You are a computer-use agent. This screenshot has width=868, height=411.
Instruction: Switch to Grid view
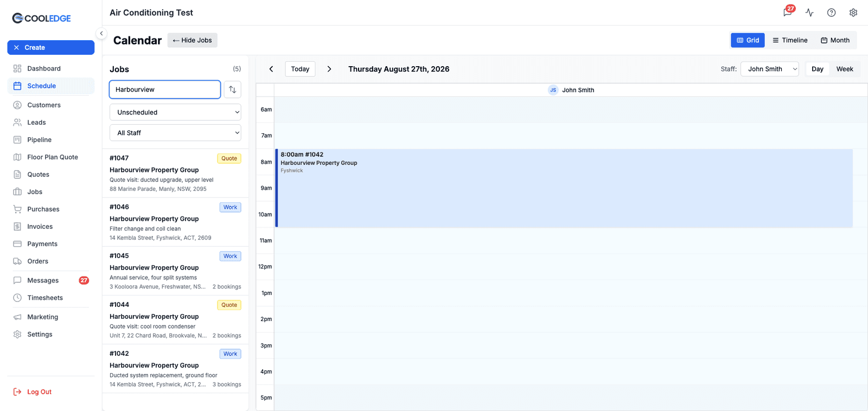point(748,40)
